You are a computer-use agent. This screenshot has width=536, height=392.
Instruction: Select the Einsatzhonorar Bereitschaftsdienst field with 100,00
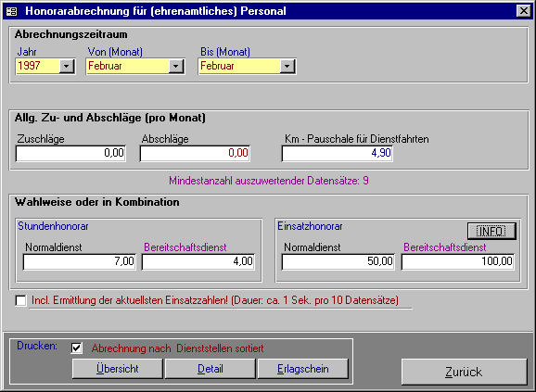click(458, 262)
